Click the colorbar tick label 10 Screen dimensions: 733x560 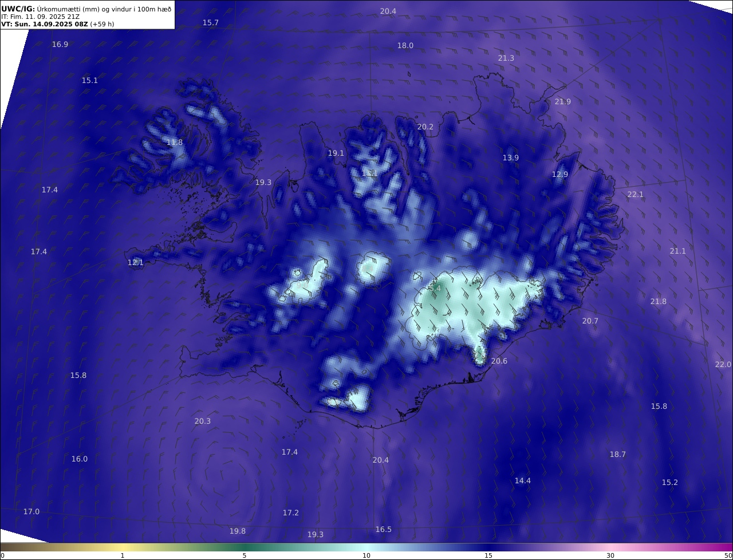click(x=366, y=555)
